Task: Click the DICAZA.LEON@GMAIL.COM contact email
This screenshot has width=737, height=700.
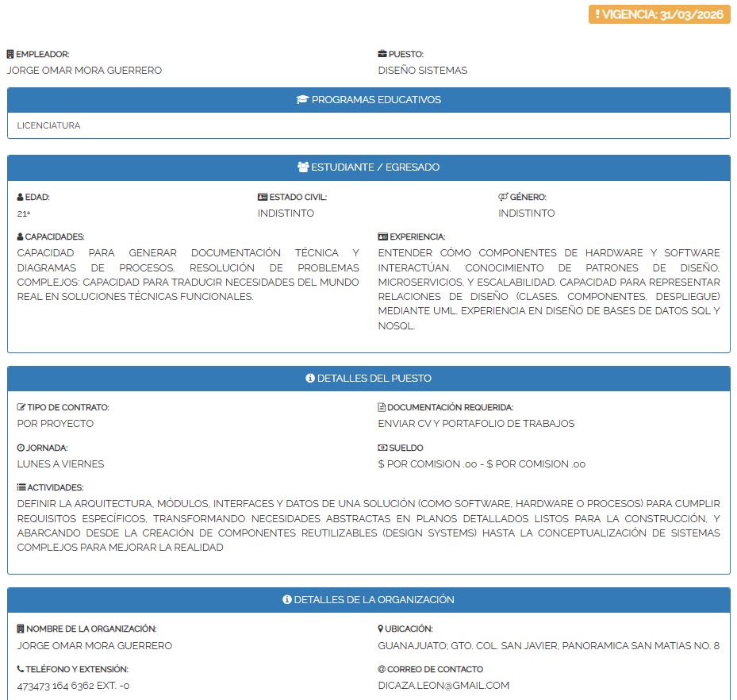Action: tap(443, 685)
